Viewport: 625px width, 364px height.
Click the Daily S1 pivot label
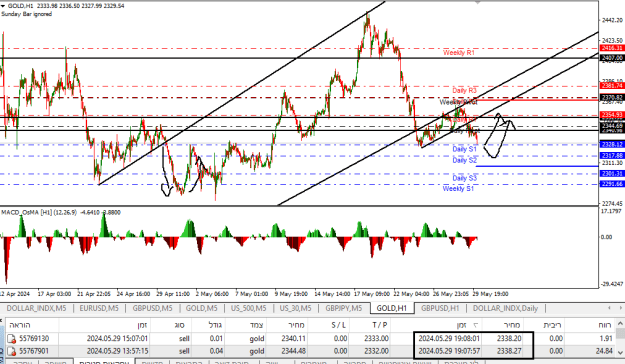[464, 149]
